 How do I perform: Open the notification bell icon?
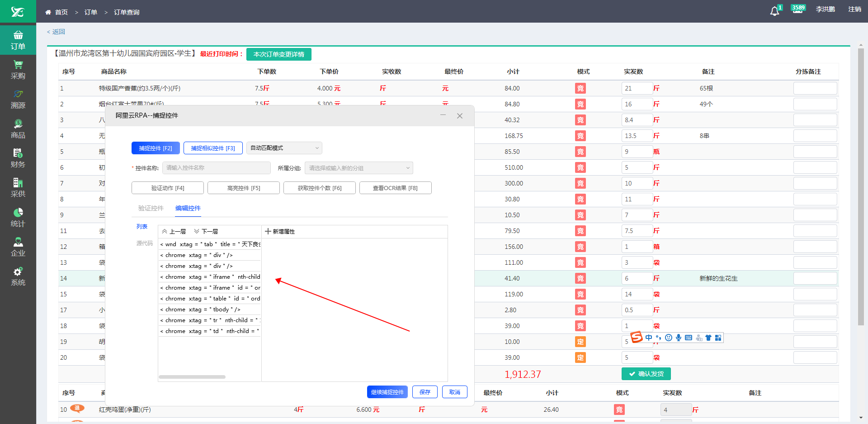(x=774, y=11)
